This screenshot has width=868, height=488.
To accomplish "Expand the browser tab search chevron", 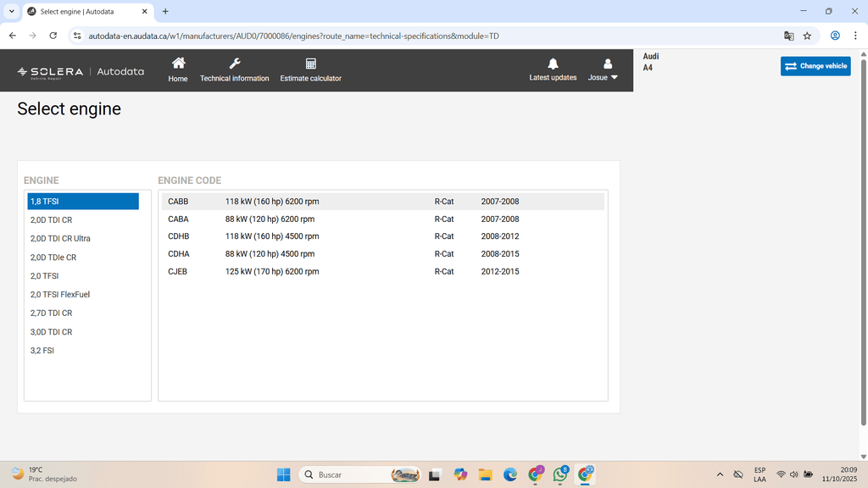I will pos(12,12).
